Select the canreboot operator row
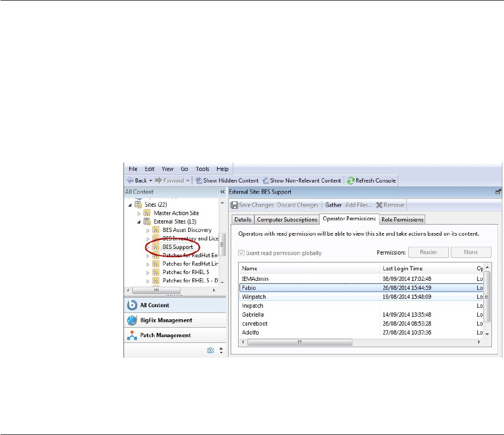The width and height of the screenshot is (504, 435). (361, 323)
